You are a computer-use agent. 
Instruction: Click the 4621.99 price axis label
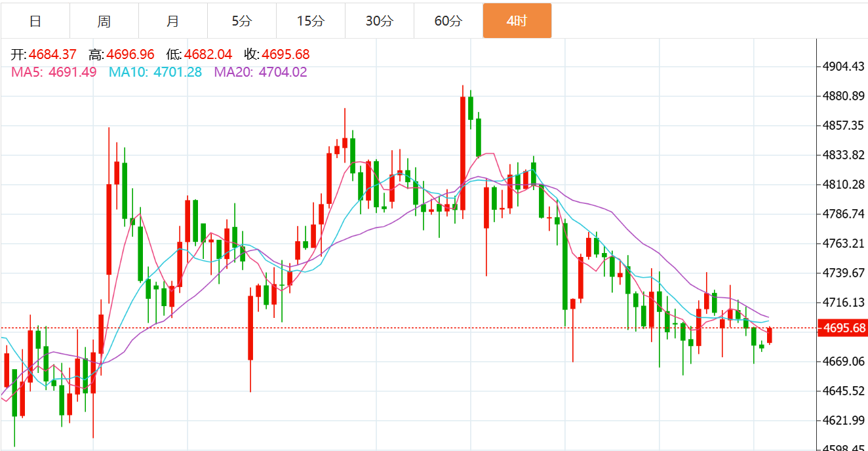pyautogui.click(x=844, y=420)
